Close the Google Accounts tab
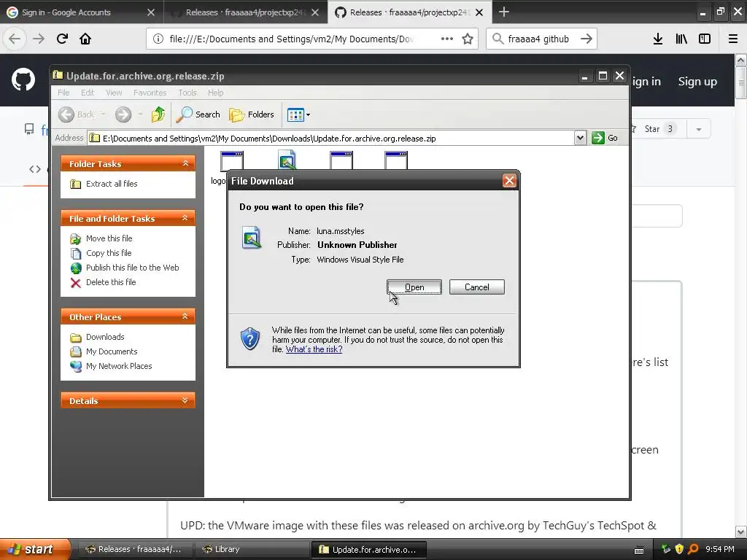The height and width of the screenshot is (560, 747). tap(151, 12)
